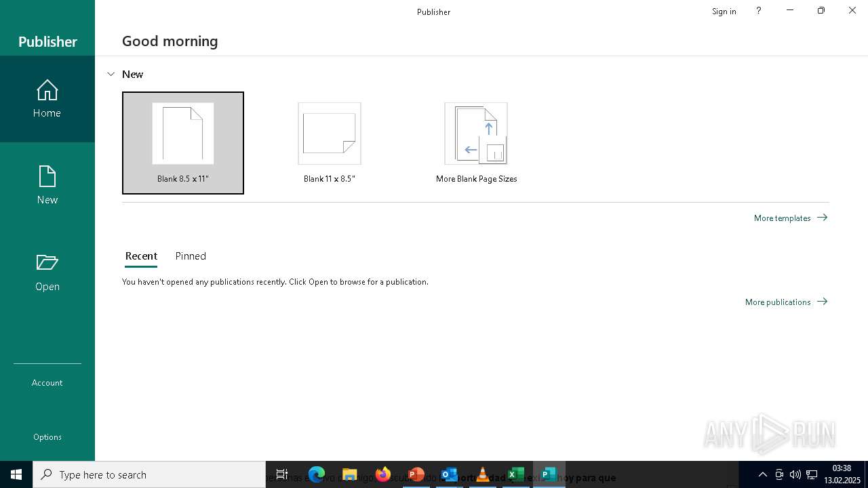Click Sign in at the top
This screenshot has width=868, height=488.
(724, 12)
